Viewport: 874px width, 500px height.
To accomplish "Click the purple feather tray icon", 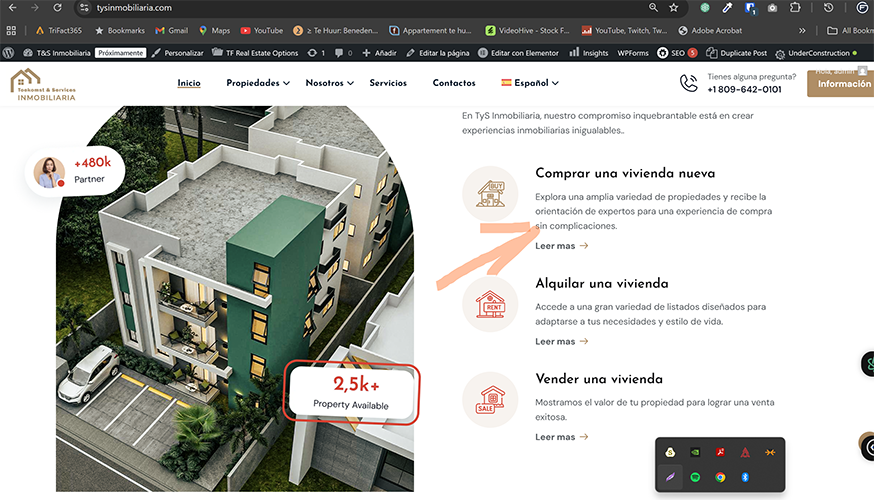I will (x=670, y=477).
